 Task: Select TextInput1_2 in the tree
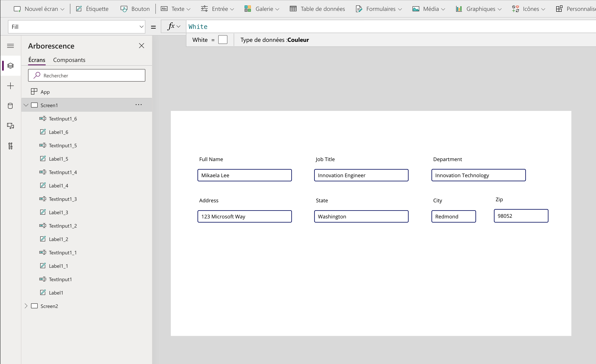coord(87,226)
